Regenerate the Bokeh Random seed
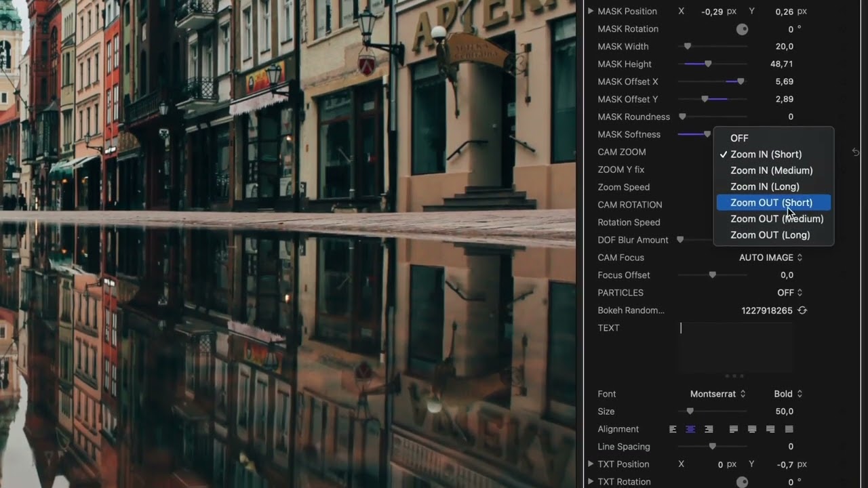The height and width of the screenshot is (488, 868). click(802, 310)
